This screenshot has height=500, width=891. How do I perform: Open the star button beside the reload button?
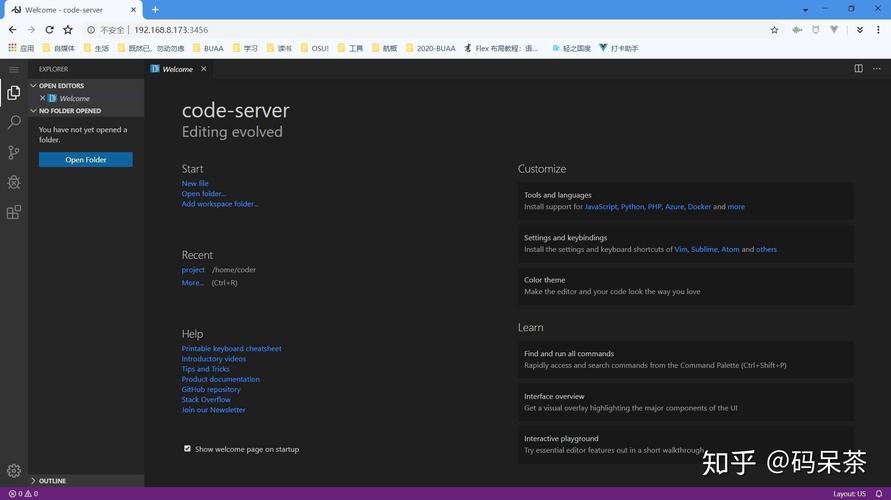[x=68, y=30]
